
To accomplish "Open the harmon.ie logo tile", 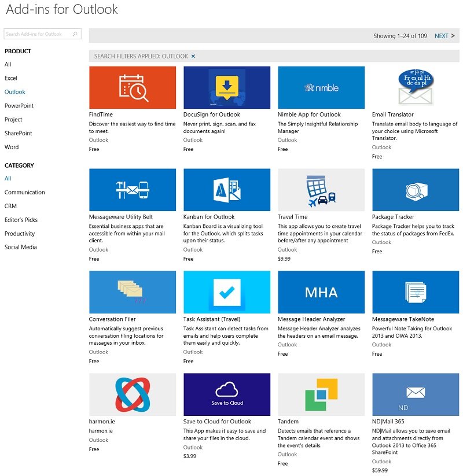I will click(133, 394).
